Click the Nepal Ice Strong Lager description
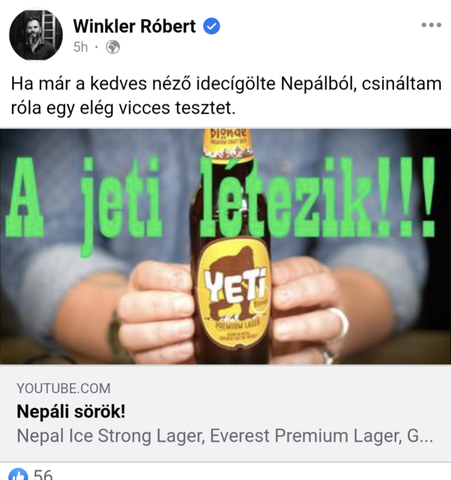The image size is (451, 480). (x=225, y=436)
